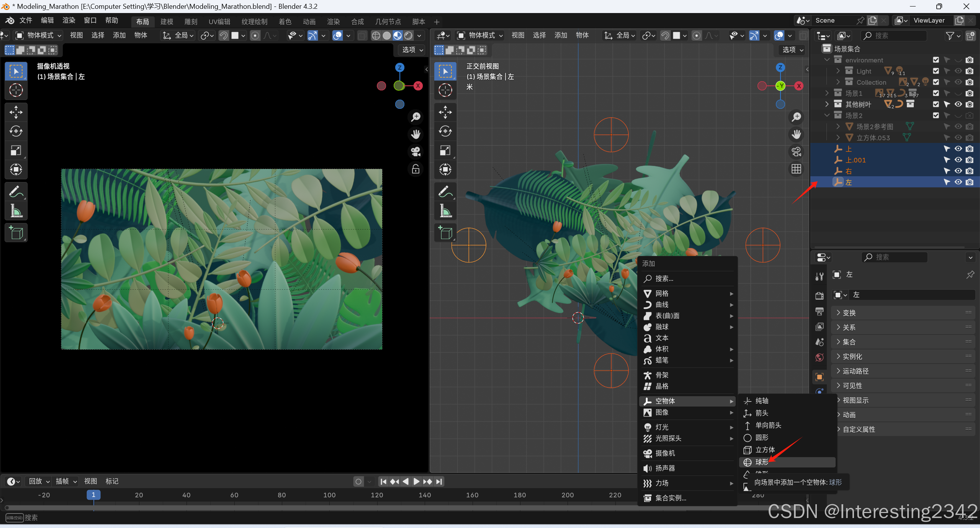Select the Scale tool in left viewport toolbar

(x=16, y=151)
